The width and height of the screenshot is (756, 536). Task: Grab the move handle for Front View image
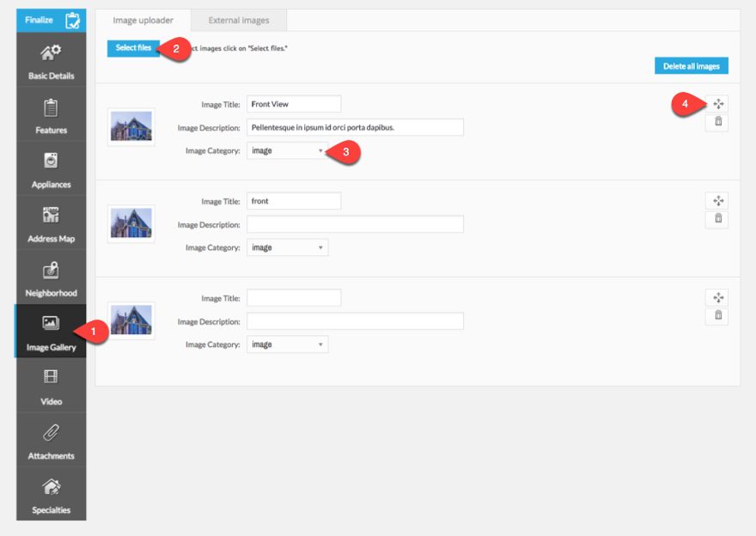[x=717, y=103]
